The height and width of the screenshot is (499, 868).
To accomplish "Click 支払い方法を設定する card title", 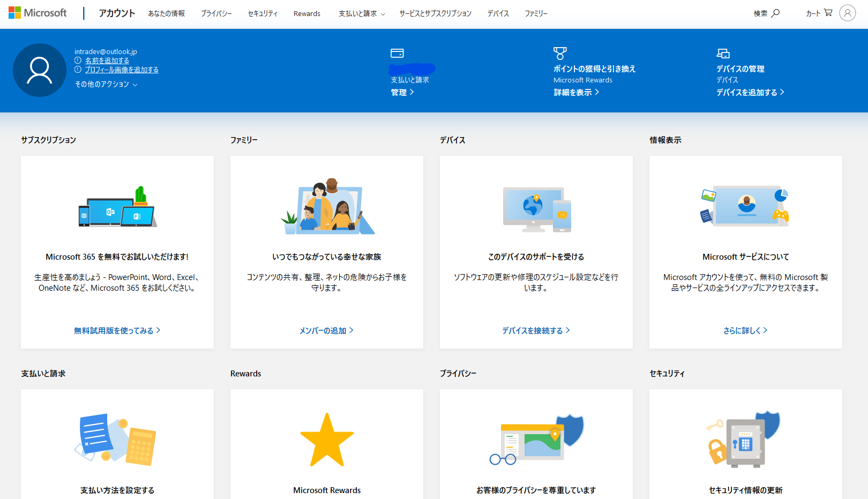I will 117,490.
